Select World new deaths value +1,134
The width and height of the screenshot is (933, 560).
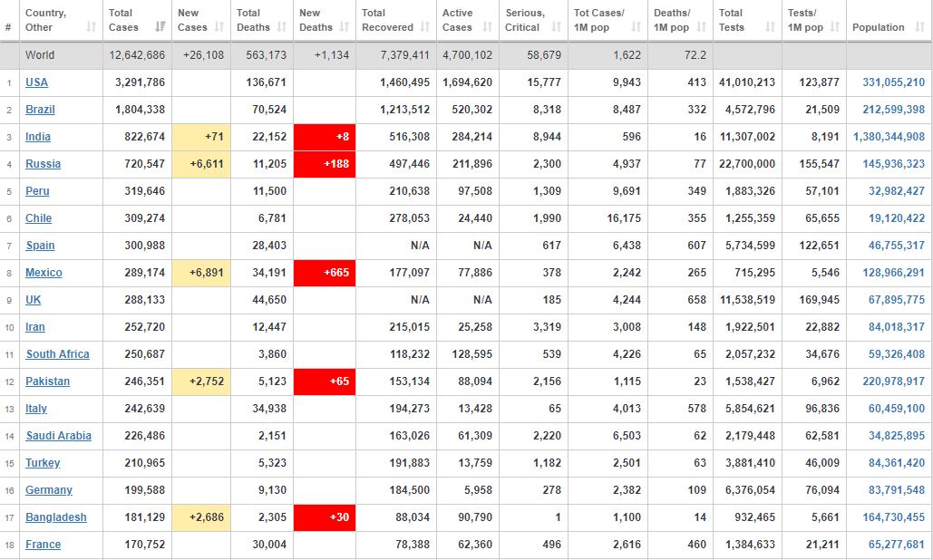(332, 55)
